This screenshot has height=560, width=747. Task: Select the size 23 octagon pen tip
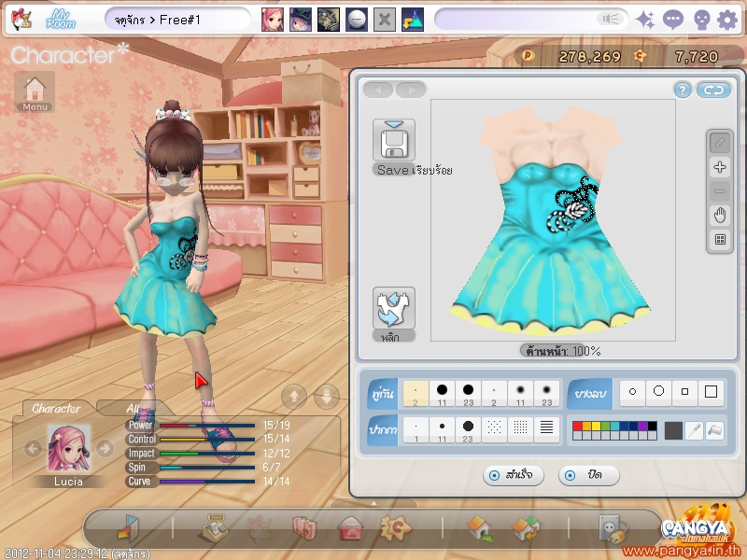468,430
